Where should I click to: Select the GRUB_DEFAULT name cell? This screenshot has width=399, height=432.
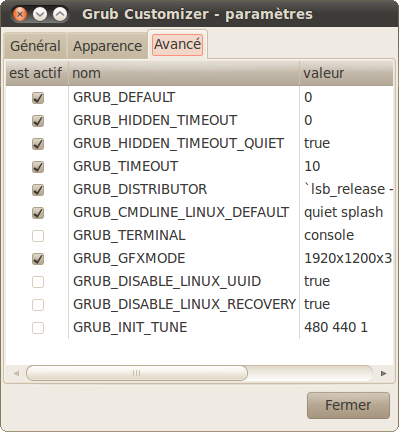[x=184, y=97]
